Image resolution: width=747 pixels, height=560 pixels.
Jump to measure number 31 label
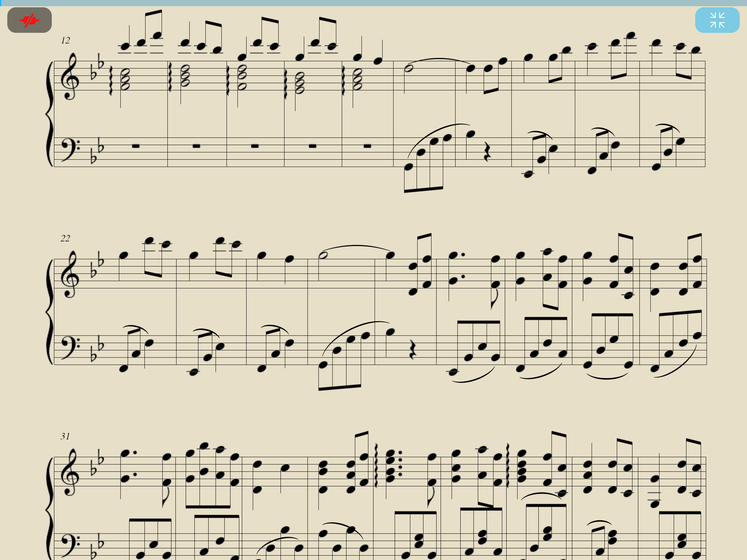[x=65, y=436]
